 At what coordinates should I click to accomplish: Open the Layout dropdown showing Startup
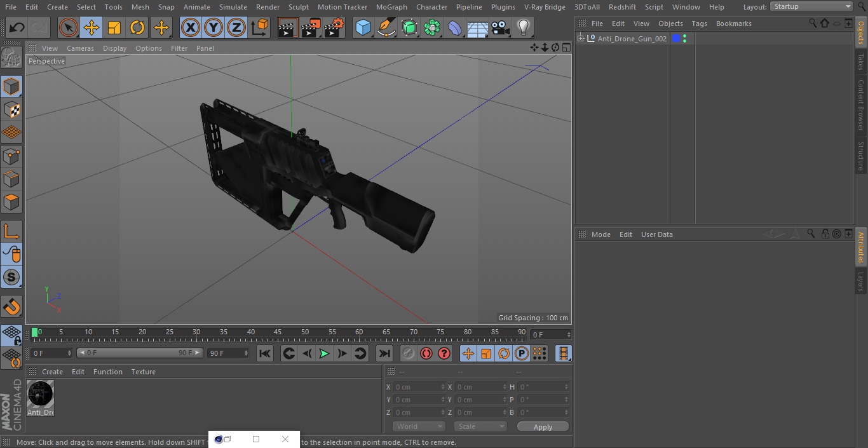811,6
